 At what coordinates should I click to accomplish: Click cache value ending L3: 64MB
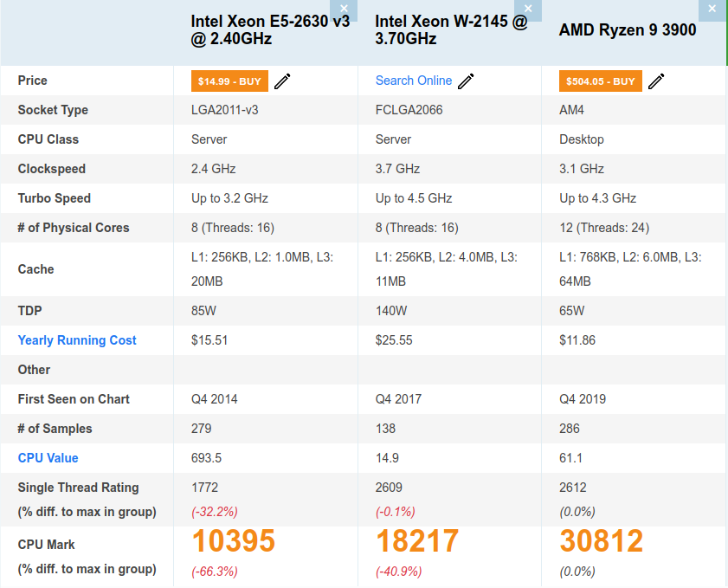click(x=630, y=269)
